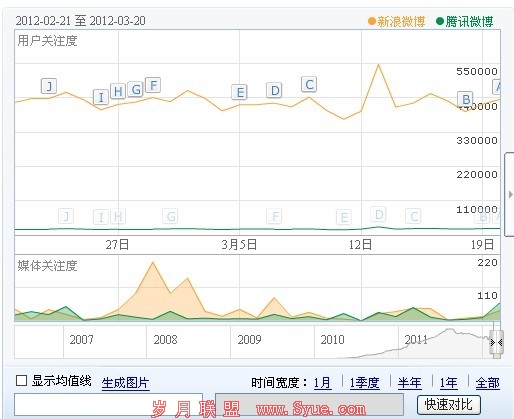Jump to 2008 on overview timeline

pyautogui.click(x=165, y=340)
